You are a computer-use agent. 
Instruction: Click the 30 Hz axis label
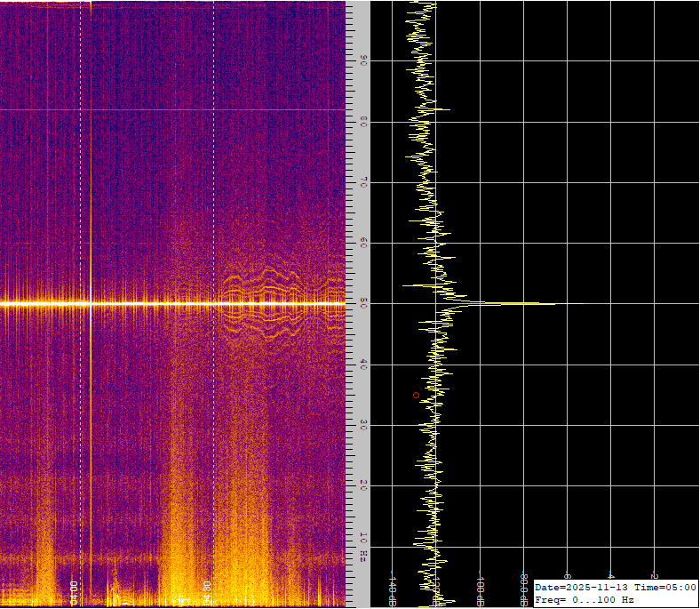click(363, 425)
